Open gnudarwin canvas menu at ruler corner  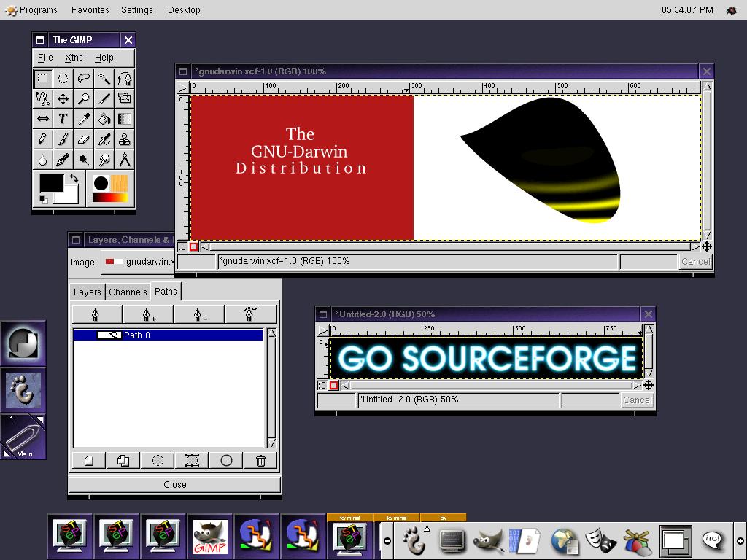182,87
